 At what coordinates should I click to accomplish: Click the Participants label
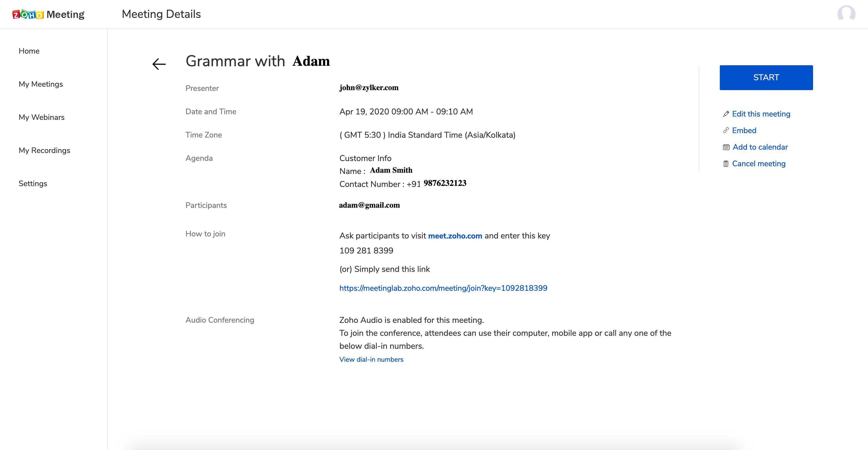(206, 205)
